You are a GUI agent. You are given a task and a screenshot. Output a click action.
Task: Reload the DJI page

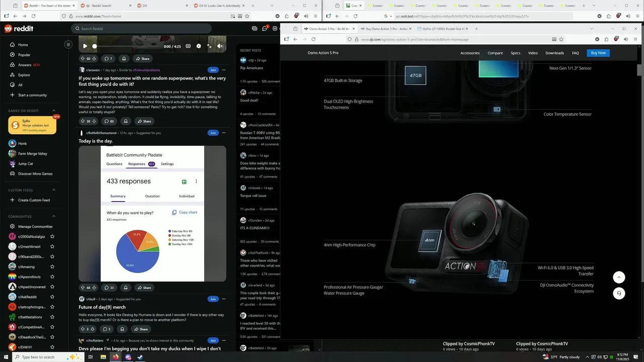pos(313,39)
